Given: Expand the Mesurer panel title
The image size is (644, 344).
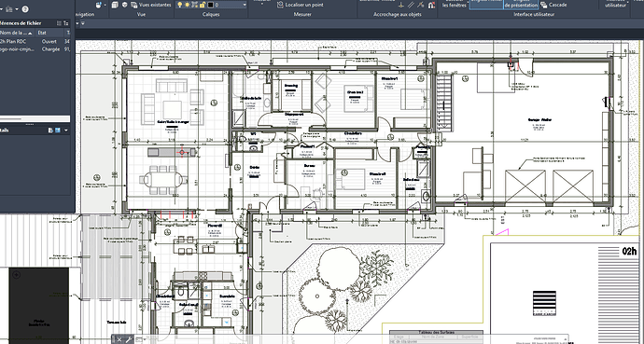Looking at the screenshot, I should click(x=302, y=14).
